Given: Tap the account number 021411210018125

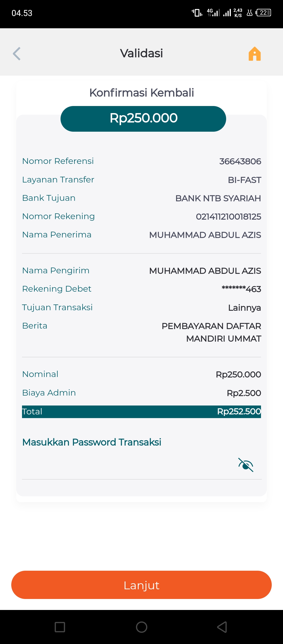Looking at the screenshot, I should [x=228, y=216].
